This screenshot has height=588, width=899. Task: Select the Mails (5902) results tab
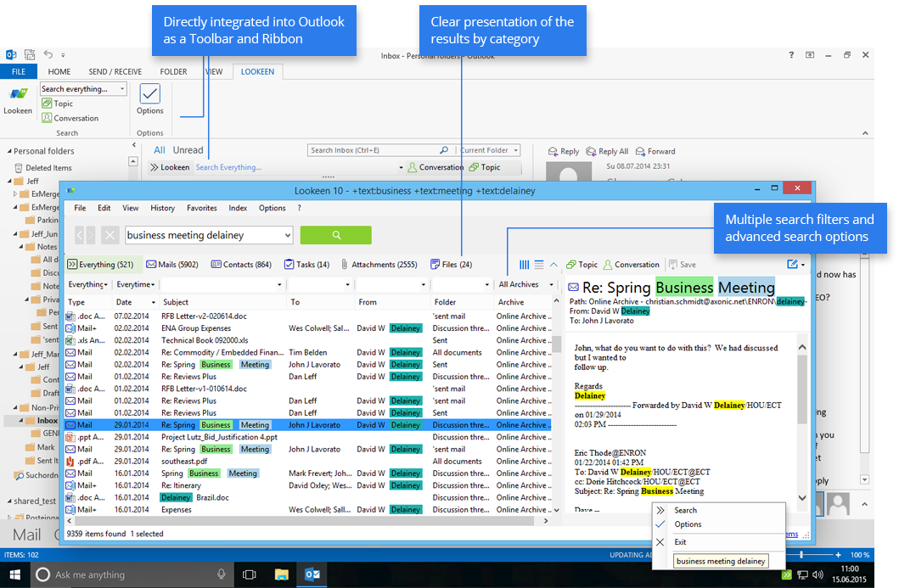172,265
